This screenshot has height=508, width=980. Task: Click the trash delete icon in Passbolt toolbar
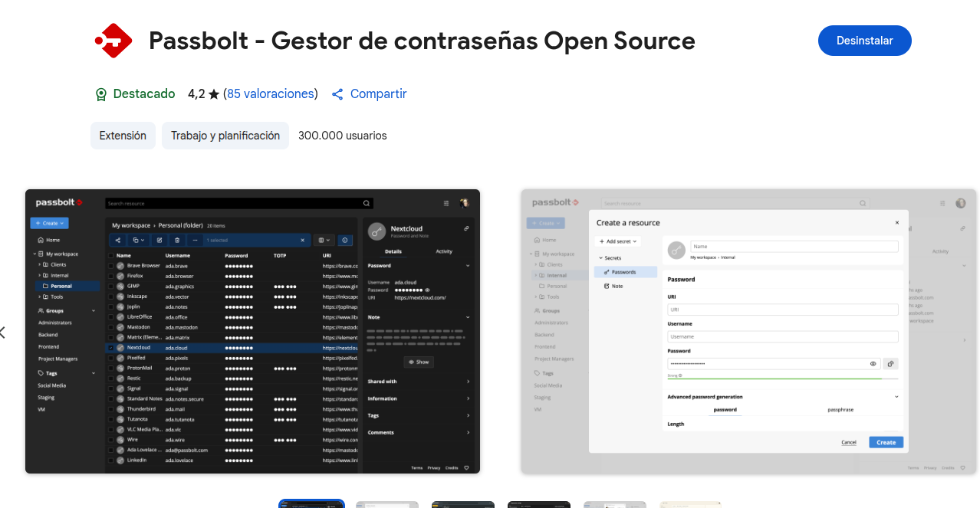point(177,240)
